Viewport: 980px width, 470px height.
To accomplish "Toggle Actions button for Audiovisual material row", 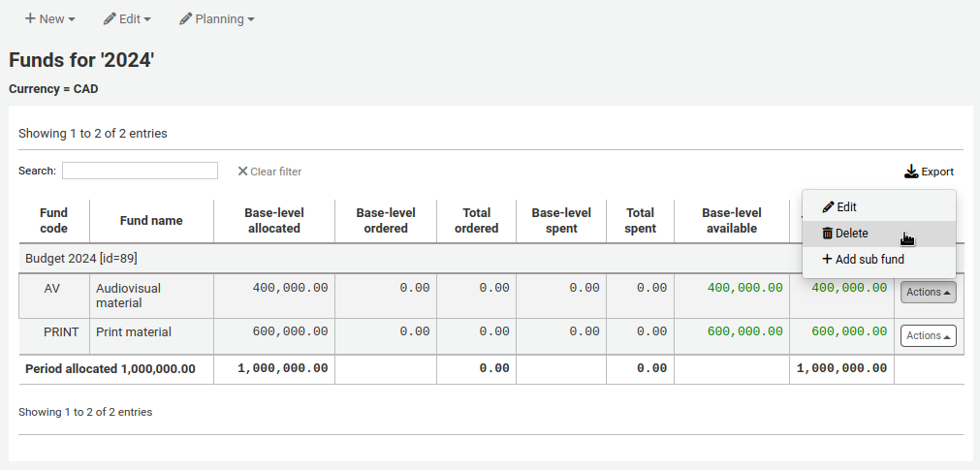I will [x=928, y=292].
